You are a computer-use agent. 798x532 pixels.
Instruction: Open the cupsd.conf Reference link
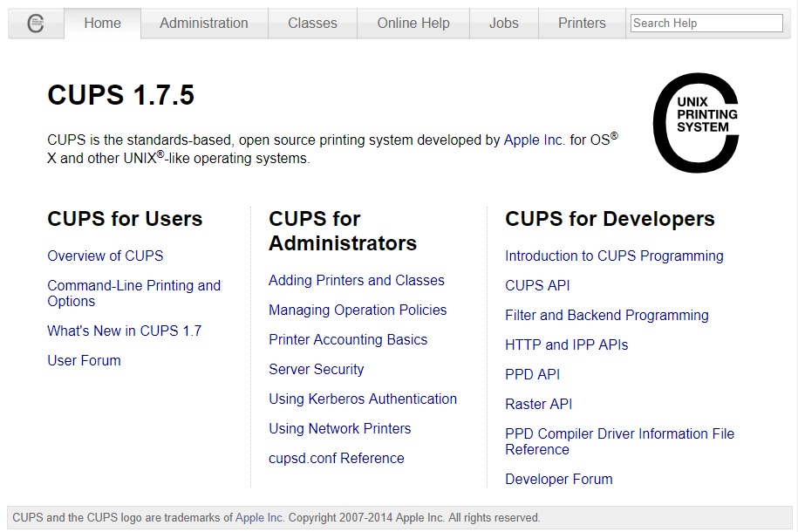pos(337,458)
